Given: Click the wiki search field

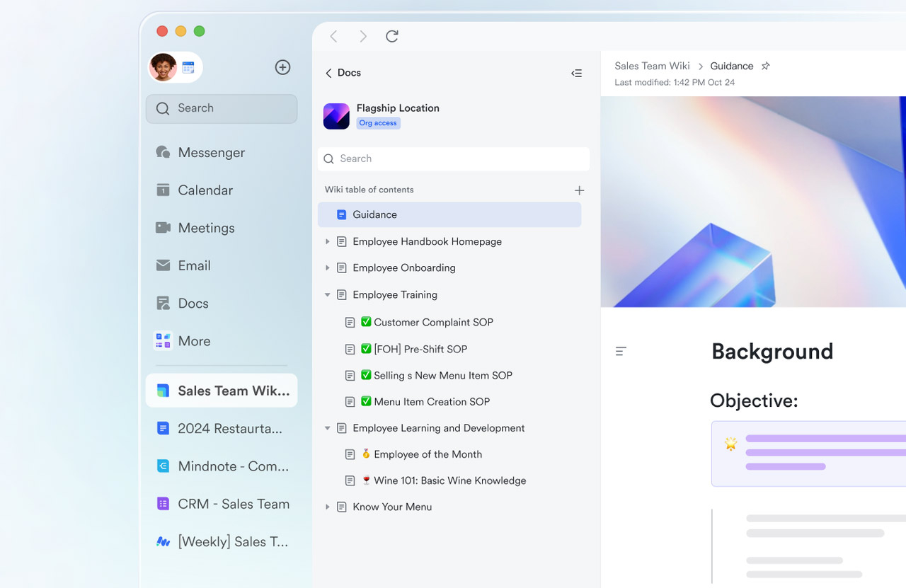Looking at the screenshot, I should click(x=453, y=159).
